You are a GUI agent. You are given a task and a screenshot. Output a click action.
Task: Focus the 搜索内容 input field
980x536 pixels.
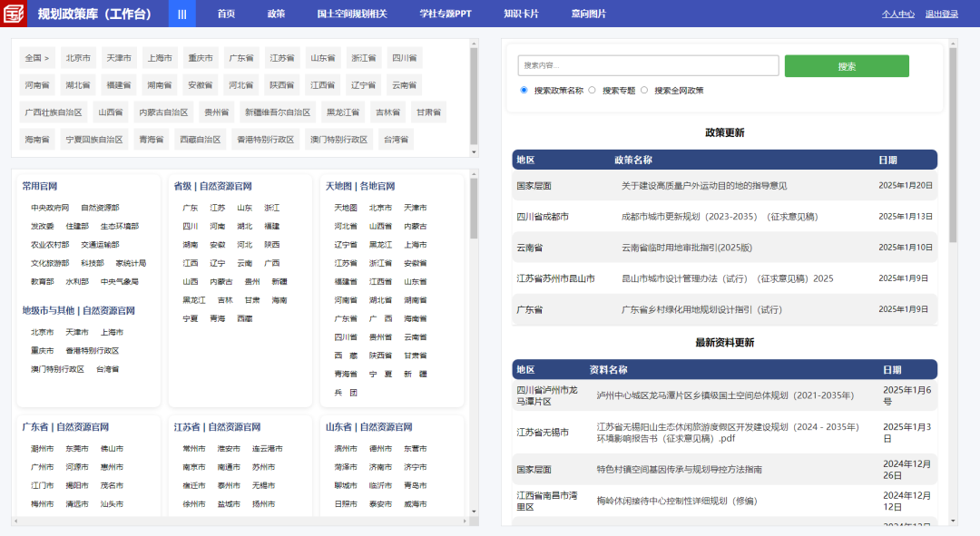click(648, 65)
